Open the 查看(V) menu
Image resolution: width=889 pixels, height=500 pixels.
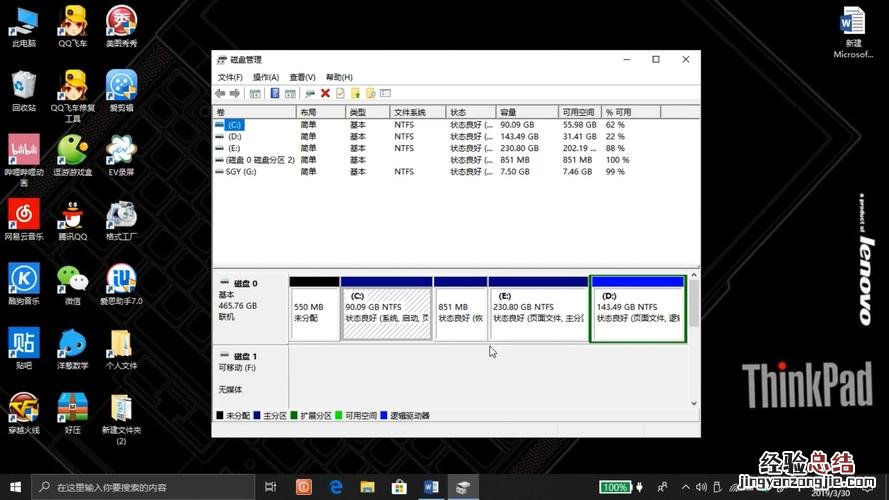click(x=302, y=77)
